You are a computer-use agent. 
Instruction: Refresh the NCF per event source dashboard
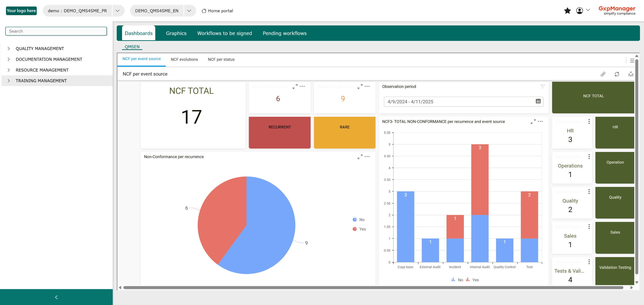pyautogui.click(x=617, y=74)
